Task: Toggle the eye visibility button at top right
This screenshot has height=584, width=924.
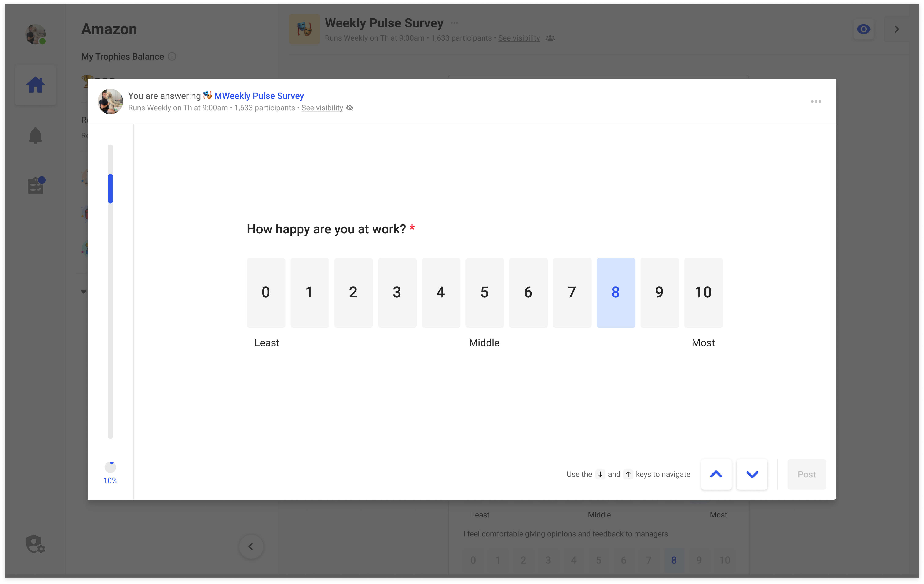Action: [863, 29]
